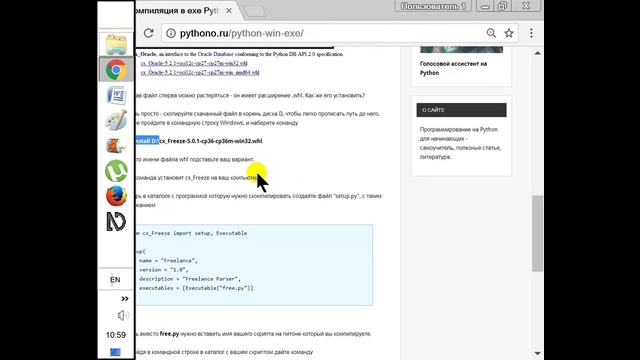Click the Программирование на Python sidebar description
The width and height of the screenshot is (640, 360).
(x=460, y=143)
